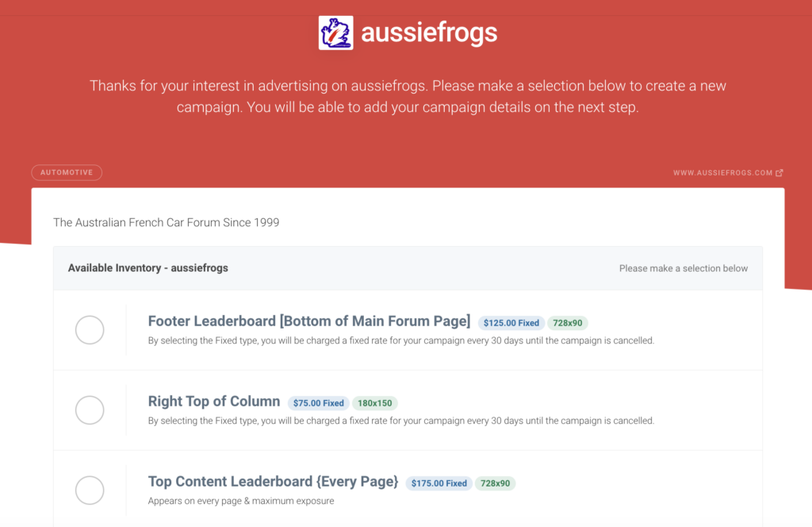Screen dimensions: 812x527
Task: Click the $175.00 Fixed price badge
Action: click(439, 483)
